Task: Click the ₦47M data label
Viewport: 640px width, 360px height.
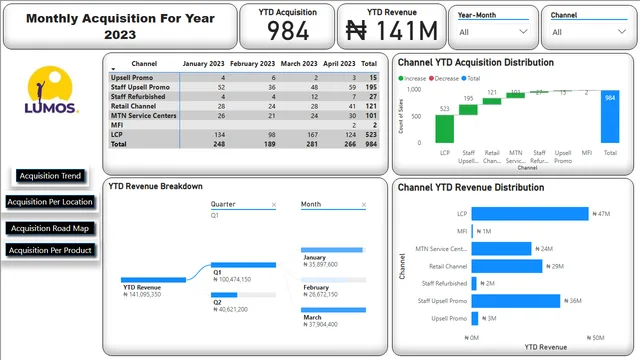Action: tap(601, 214)
